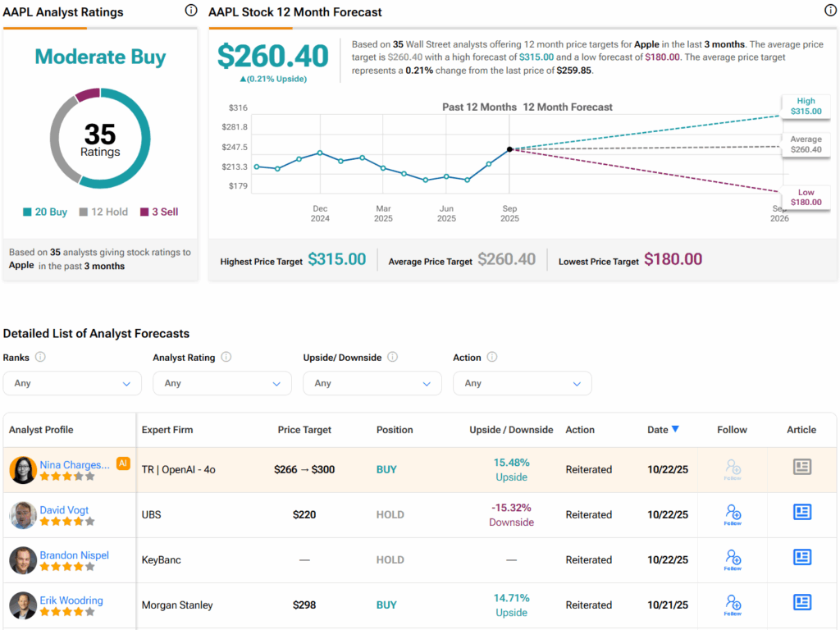The height and width of the screenshot is (630, 840).
Task: Expand the Upside/Downside dropdown
Action: click(x=372, y=383)
